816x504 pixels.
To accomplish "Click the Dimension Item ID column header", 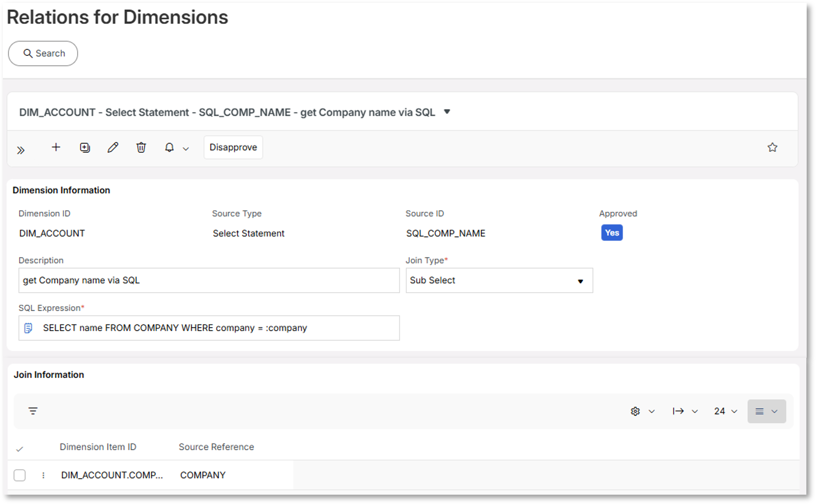I will pyautogui.click(x=98, y=447).
